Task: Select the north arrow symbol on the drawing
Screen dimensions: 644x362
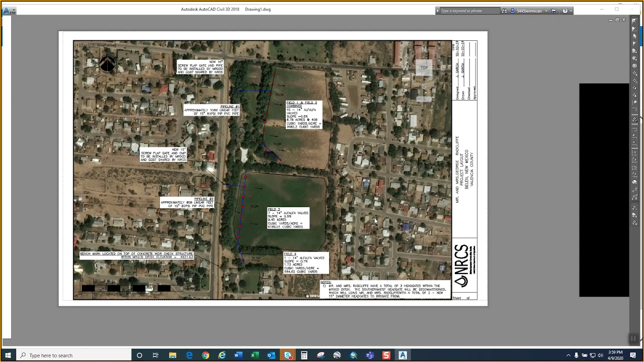Action: point(107,64)
